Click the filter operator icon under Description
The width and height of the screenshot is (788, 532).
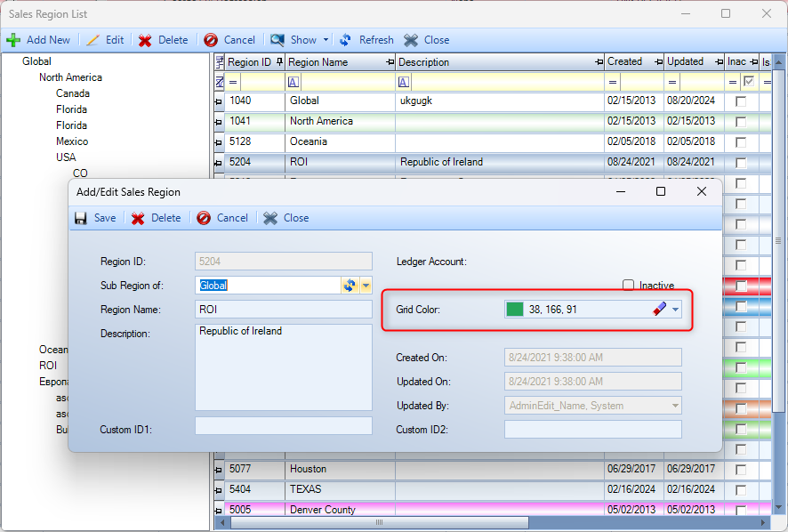[404, 82]
